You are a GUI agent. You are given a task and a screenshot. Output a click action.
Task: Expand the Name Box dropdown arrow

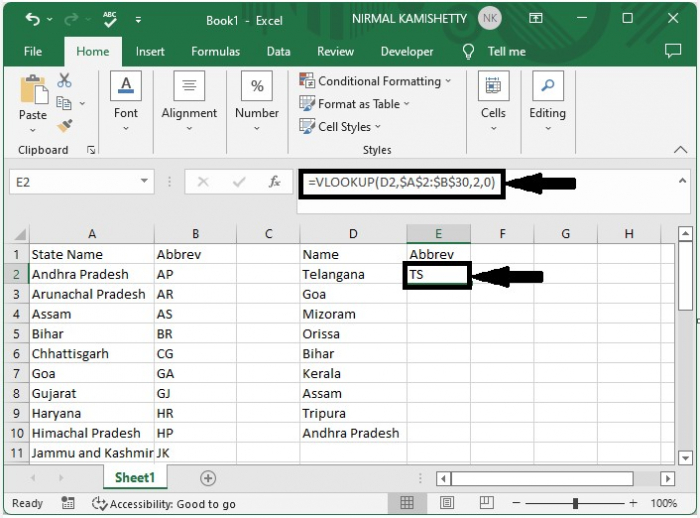click(144, 181)
